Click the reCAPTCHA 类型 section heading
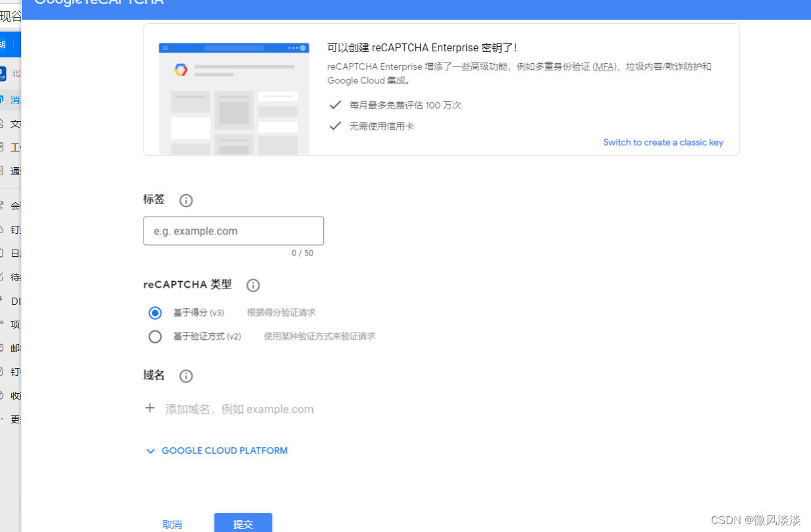The image size is (811, 532). coord(188,284)
